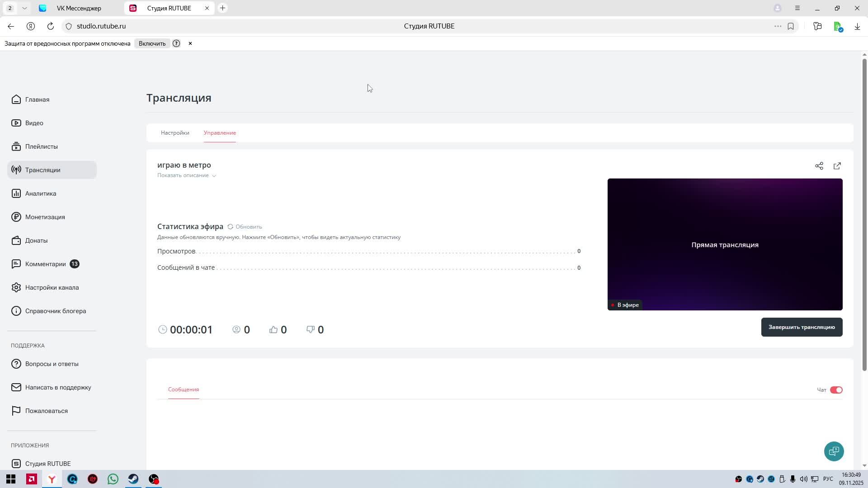The height and width of the screenshot is (488, 868).
Task: Open the browser three-dots page menu
Action: [x=778, y=26]
